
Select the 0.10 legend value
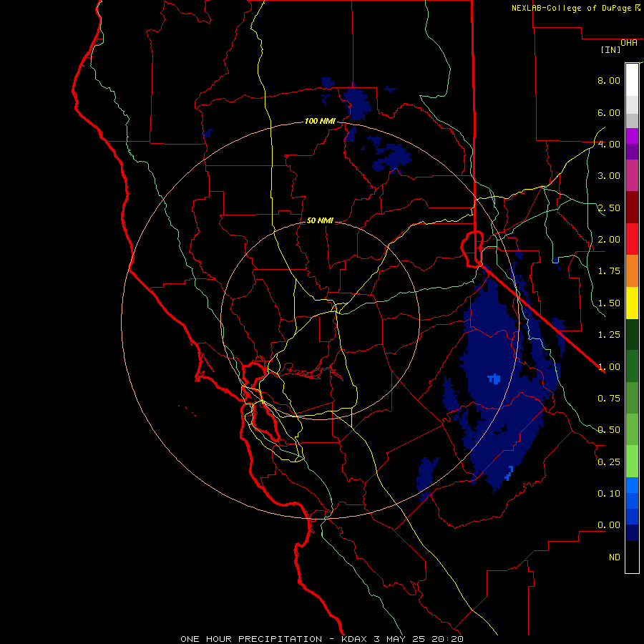coord(609,494)
